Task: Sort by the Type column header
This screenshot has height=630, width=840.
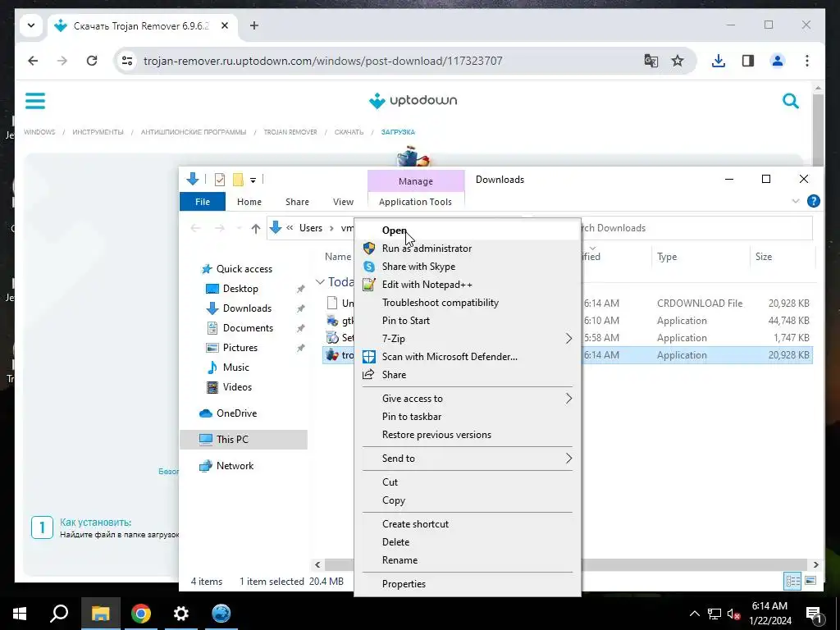Action: point(700,257)
